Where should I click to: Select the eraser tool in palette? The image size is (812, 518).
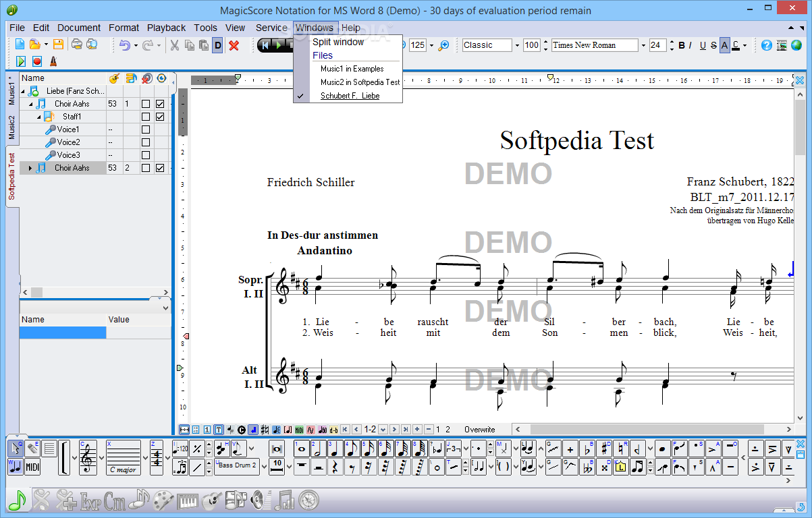32,448
